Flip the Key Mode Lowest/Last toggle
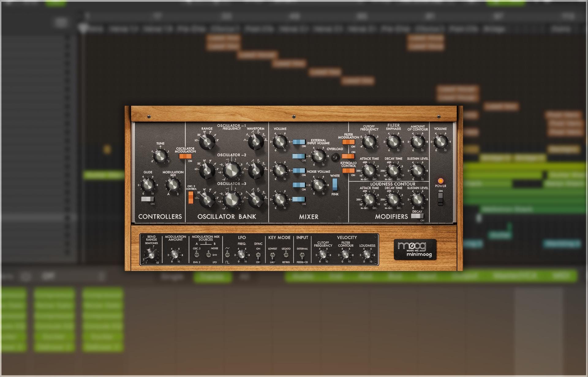Viewport: 588px width, 377px height. (x=272, y=255)
